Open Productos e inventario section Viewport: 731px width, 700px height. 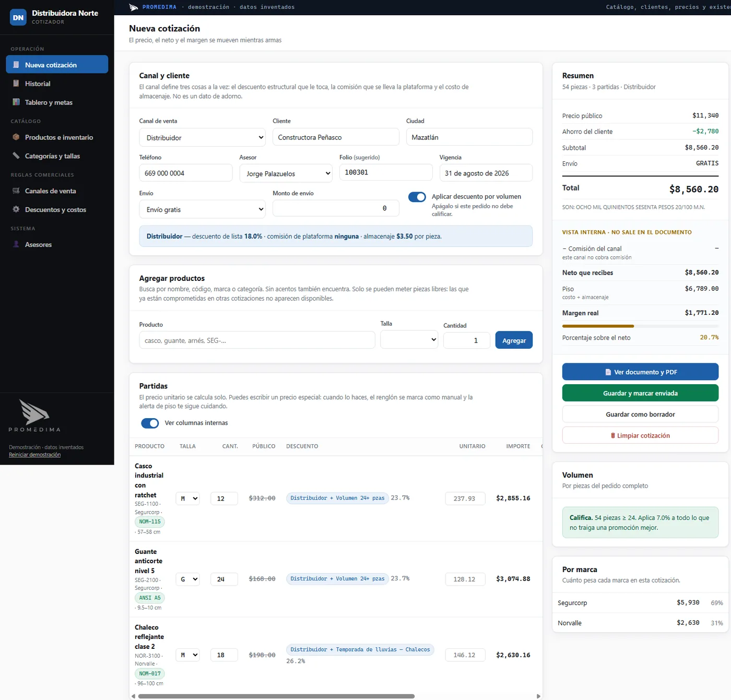pyautogui.click(x=57, y=137)
